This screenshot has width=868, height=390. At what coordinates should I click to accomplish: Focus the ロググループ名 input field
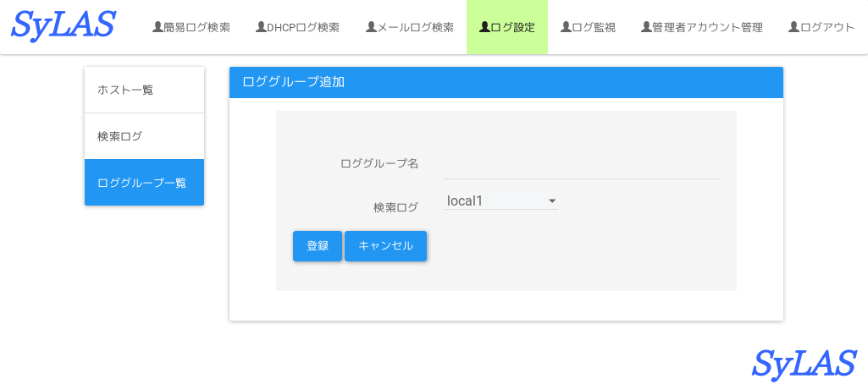581,167
